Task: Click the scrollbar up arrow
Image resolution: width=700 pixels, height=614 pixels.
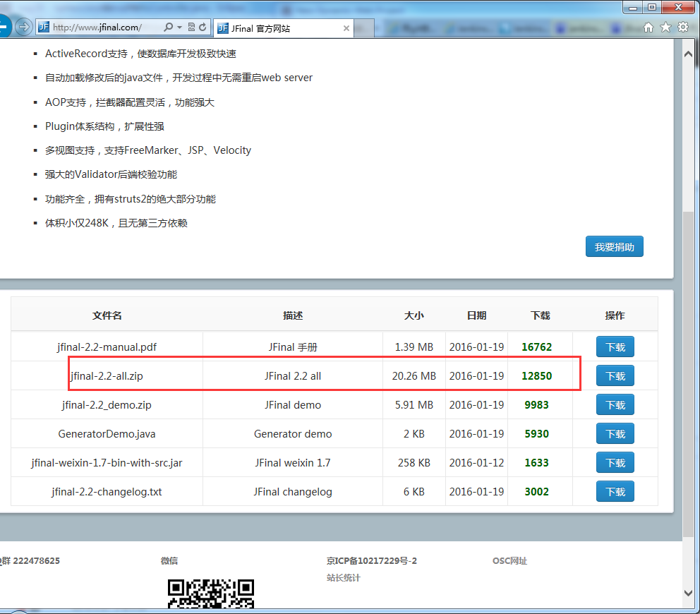Action: pos(689,54)
